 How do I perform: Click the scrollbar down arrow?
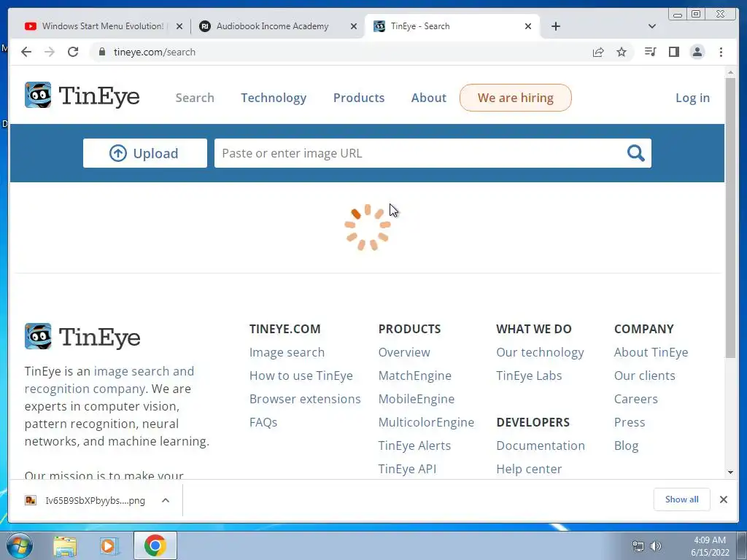tap(730, 472)
